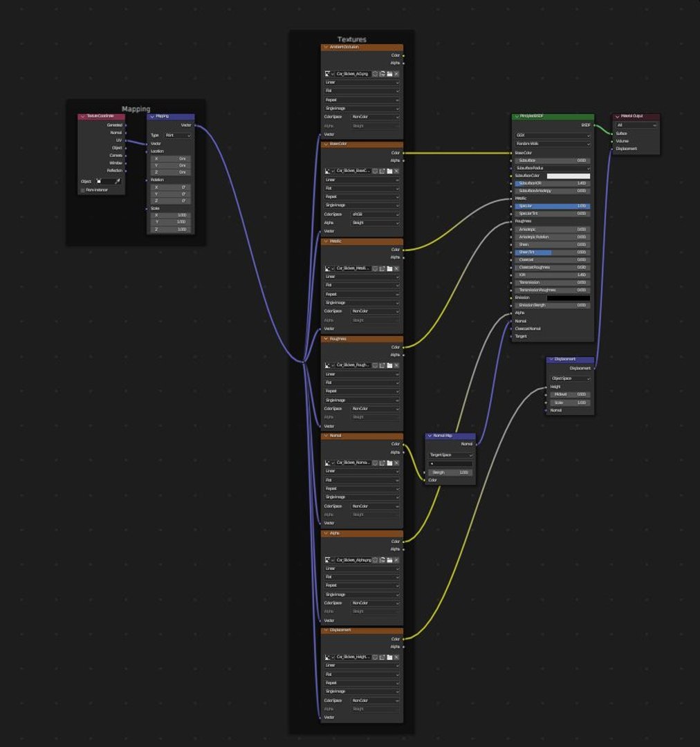This screenshot has width=700, height=747.
Task: Click new-image copy icon in Metallic texture node
Action: 383,268
